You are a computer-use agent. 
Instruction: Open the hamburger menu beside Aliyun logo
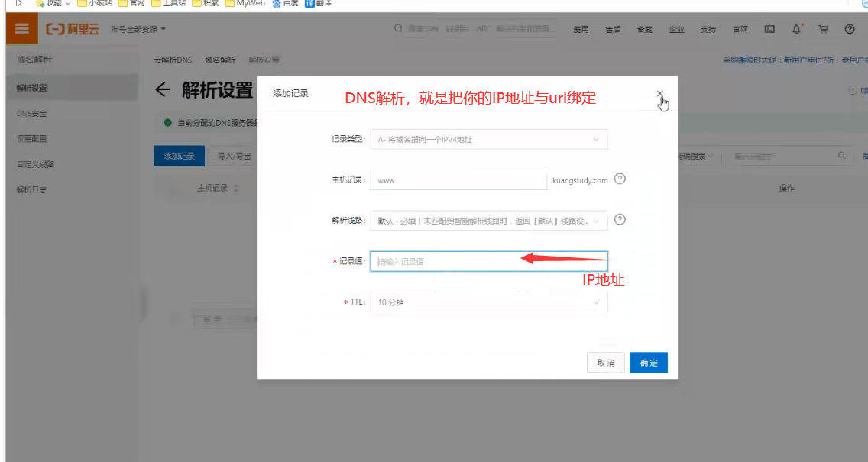pyautogui.click(x=21, y=30)
